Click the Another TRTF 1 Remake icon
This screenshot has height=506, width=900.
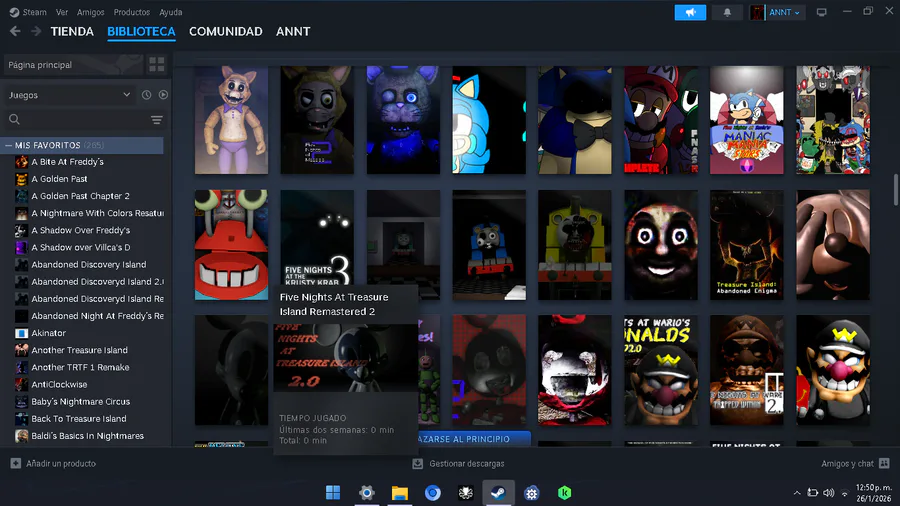[x=21, y=368]
